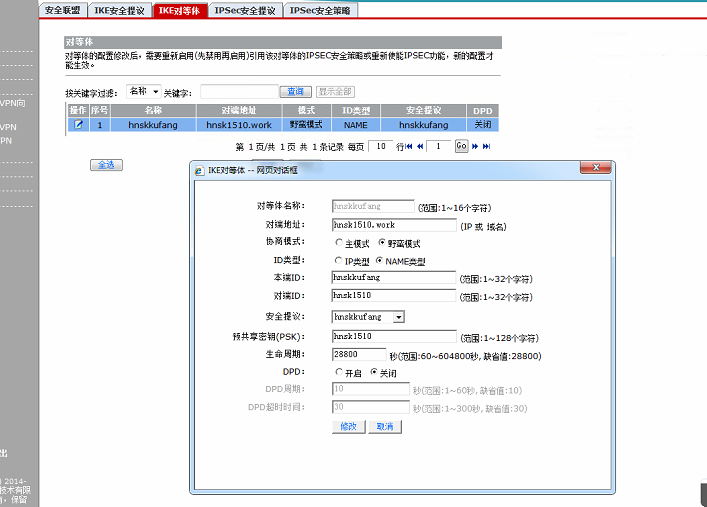Click the IE icon in dialog title

click(199, 171)
